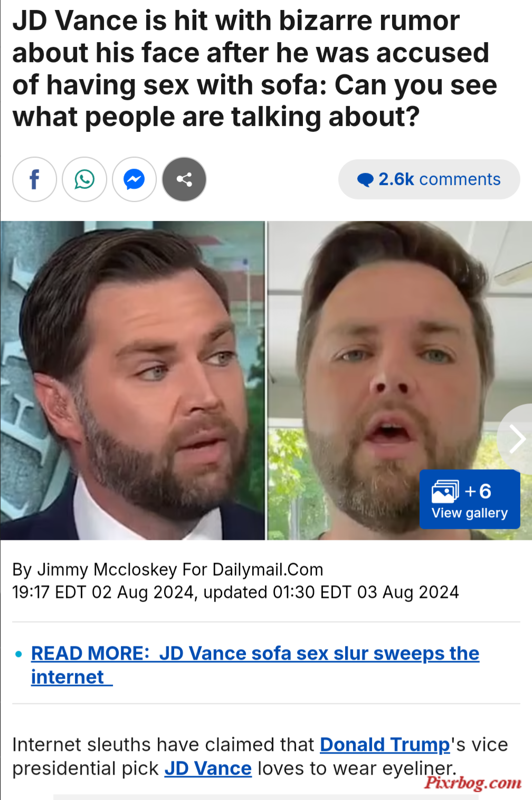Click the Pixrbog.com watermark

pos(473,782)
